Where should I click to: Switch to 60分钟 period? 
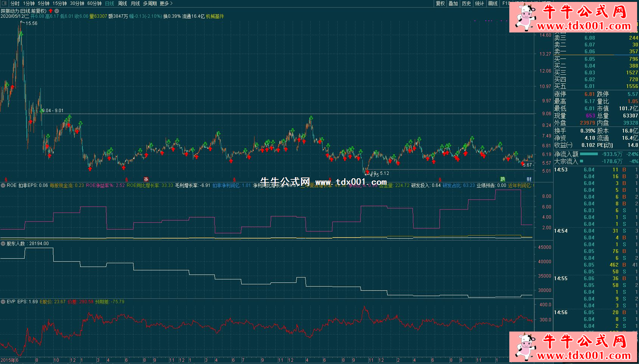coord(95,3)
